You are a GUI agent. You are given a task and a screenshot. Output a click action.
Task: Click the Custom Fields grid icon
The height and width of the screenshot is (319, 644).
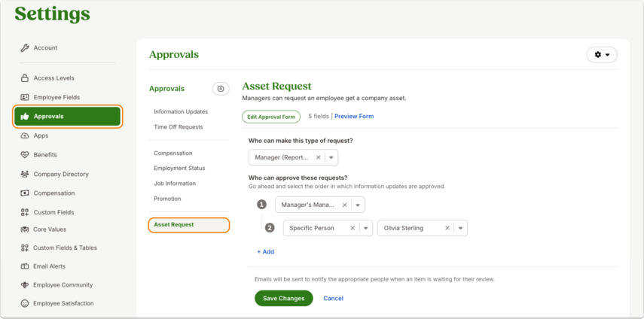point(24,212)
